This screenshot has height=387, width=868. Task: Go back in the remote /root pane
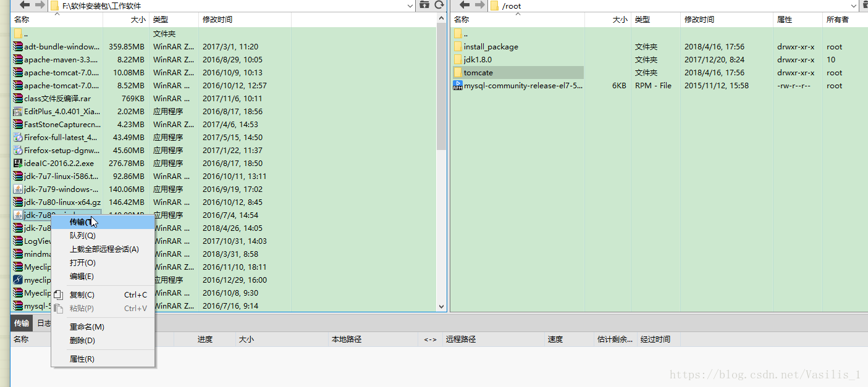[x=465, y=5]
